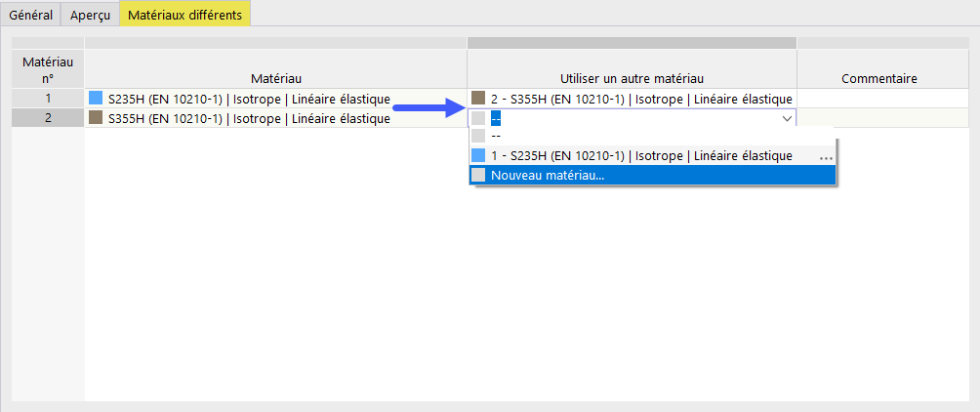Click the highlighted -- text in row 2 combo box
980x412 pixels.
[496, 118]
